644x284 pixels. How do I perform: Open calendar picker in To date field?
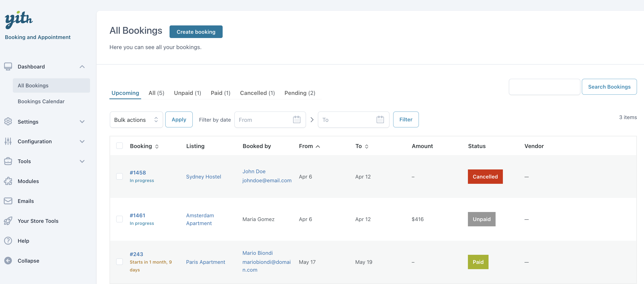click(x=380, y=120)
